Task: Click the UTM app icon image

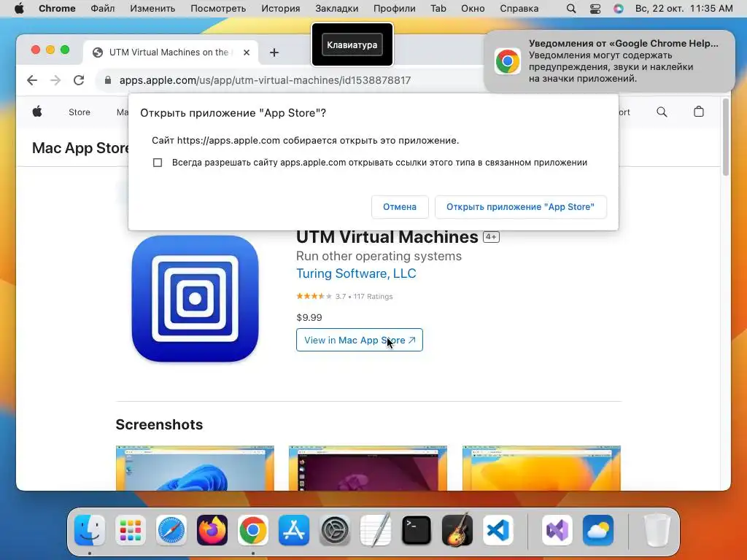Action: (x=195, y=298)
